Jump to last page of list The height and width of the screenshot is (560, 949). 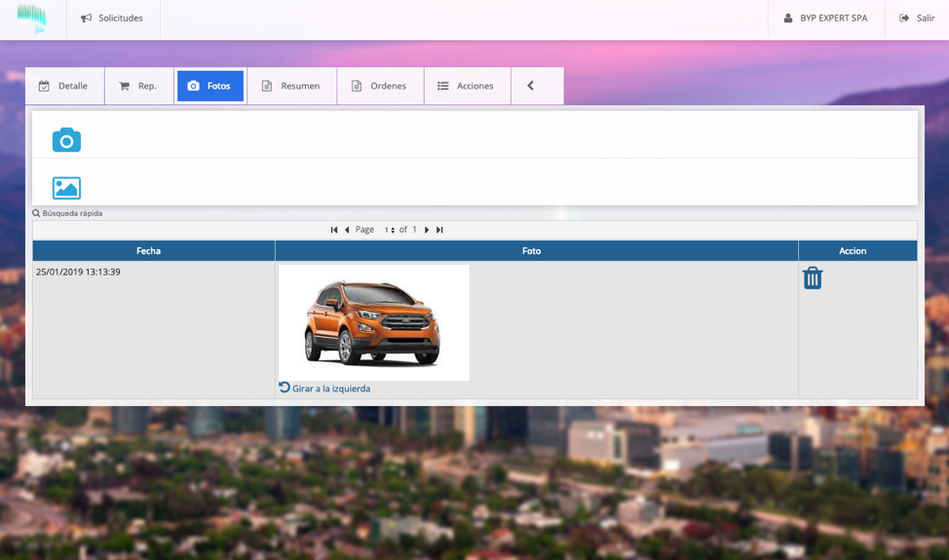[439, 230]
